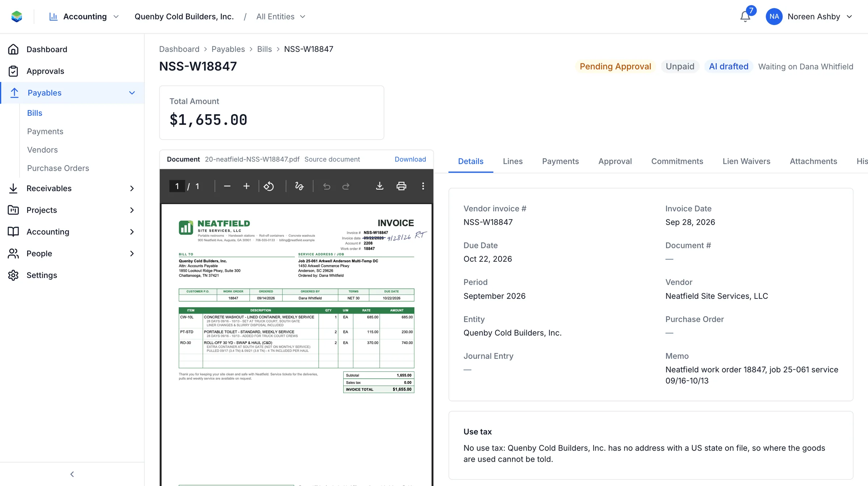Image resolution: width=868 pixels, height=486 pixels.
Task: Zoom in with the plus icon
Action: tap(246, 186)
